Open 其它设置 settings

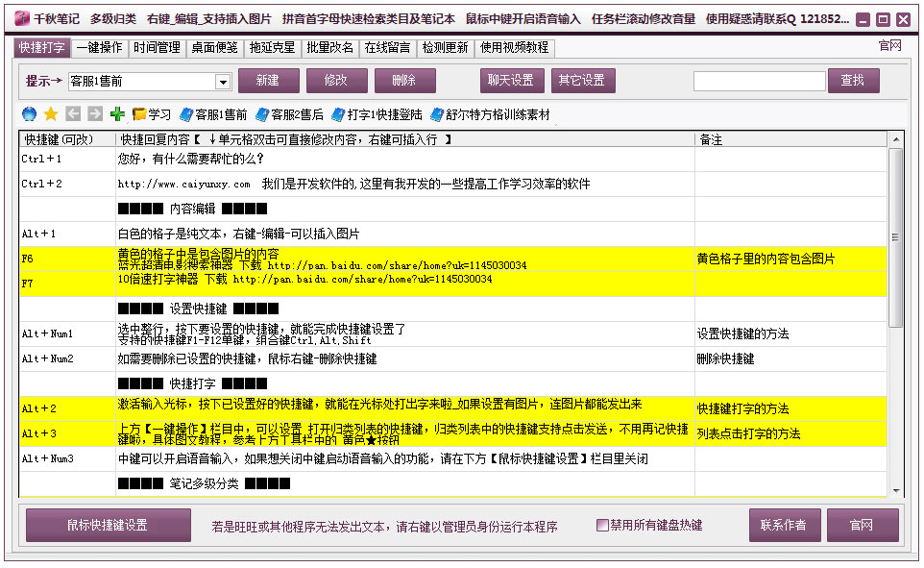coord(583,81)
